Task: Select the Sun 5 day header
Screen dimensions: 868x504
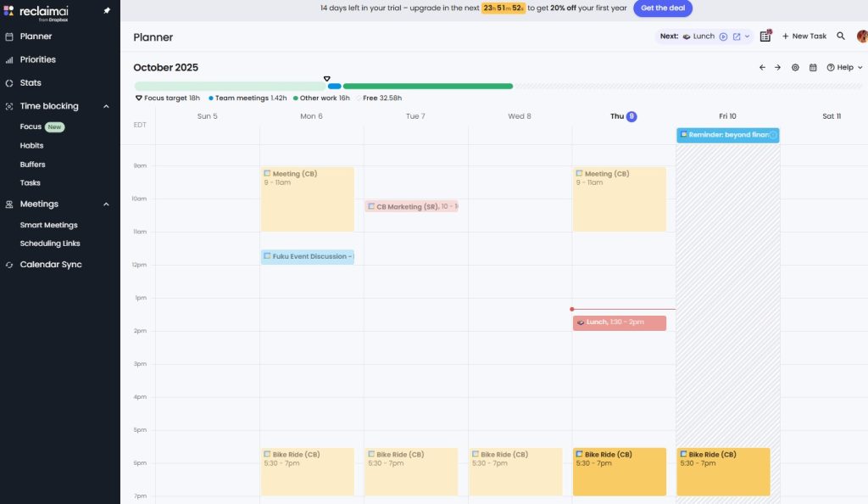Action: point(207,116)
